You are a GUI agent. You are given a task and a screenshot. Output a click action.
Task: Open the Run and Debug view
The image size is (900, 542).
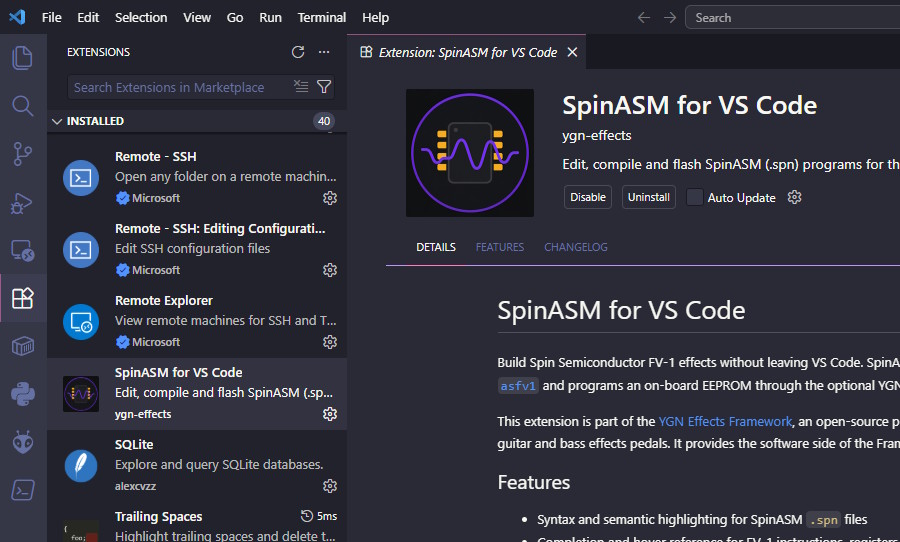(22, 203)
